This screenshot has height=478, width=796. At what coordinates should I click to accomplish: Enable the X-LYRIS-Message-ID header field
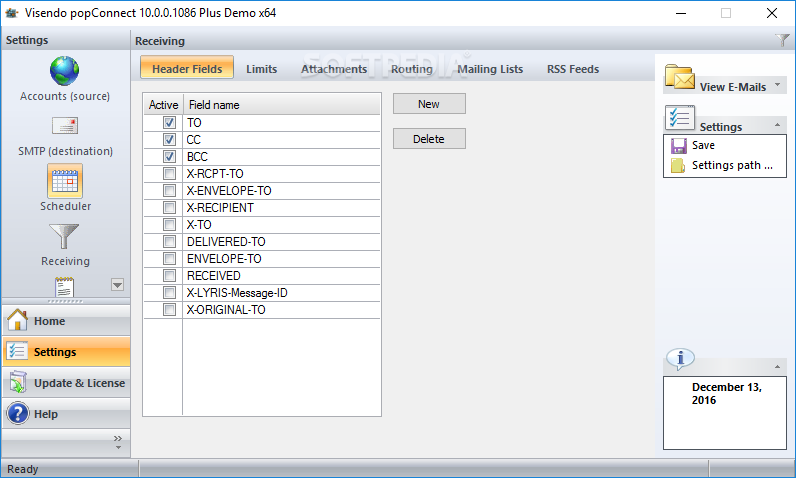(169, 292)
